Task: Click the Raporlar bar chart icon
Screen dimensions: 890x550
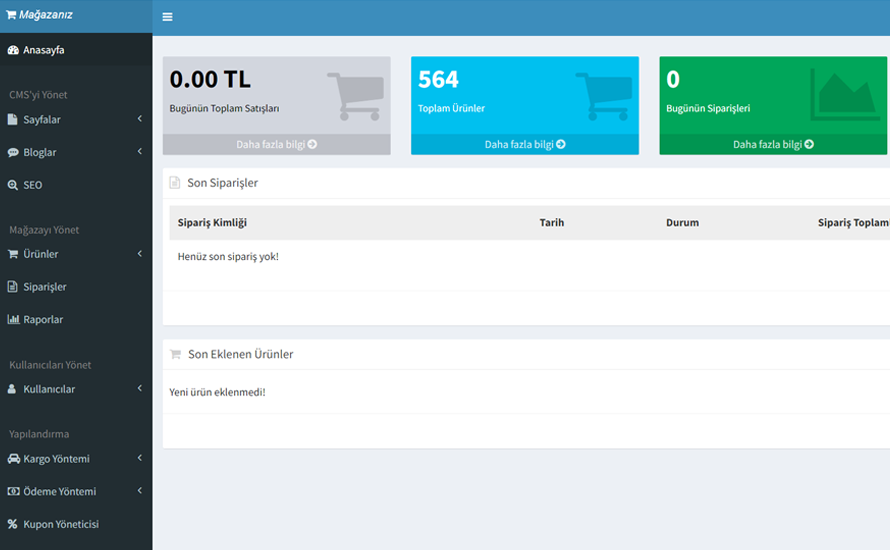Action: [14, 320]
